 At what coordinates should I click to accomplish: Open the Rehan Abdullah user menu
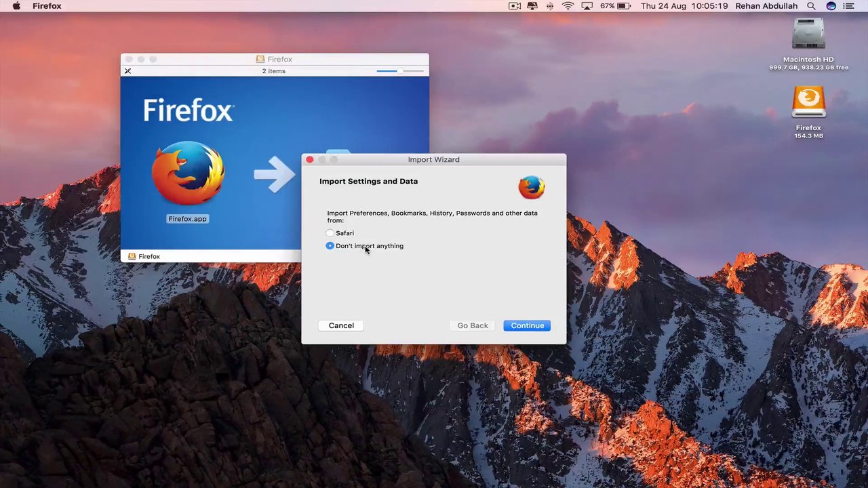(766, 6)
